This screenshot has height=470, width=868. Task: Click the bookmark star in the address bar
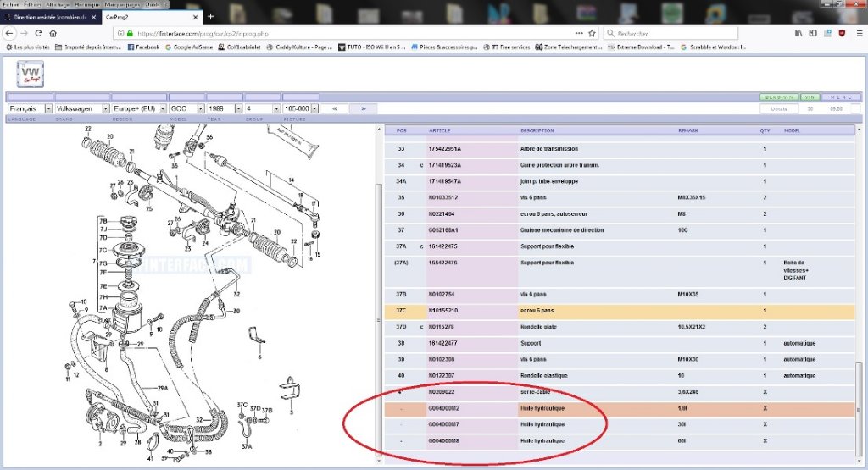591,33
